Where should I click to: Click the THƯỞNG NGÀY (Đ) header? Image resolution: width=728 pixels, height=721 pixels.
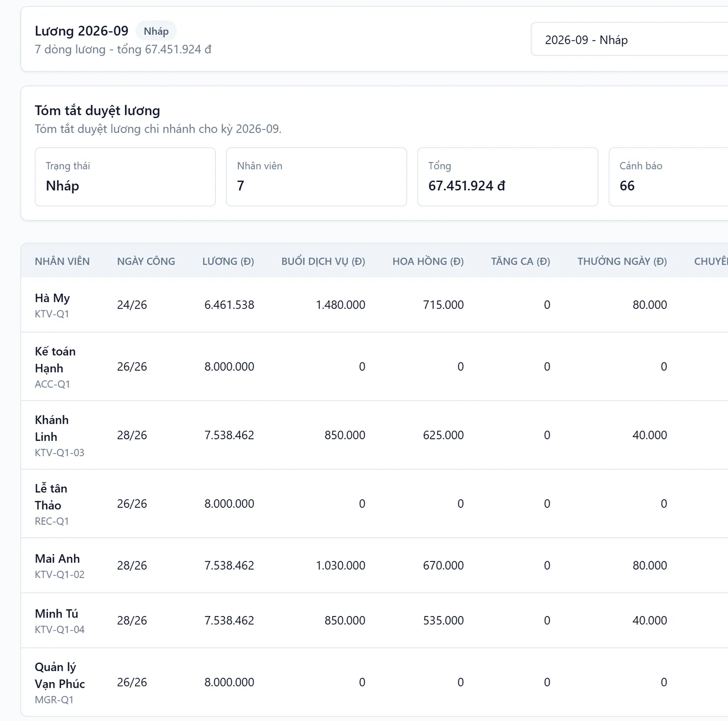click(x=622, y=261)
